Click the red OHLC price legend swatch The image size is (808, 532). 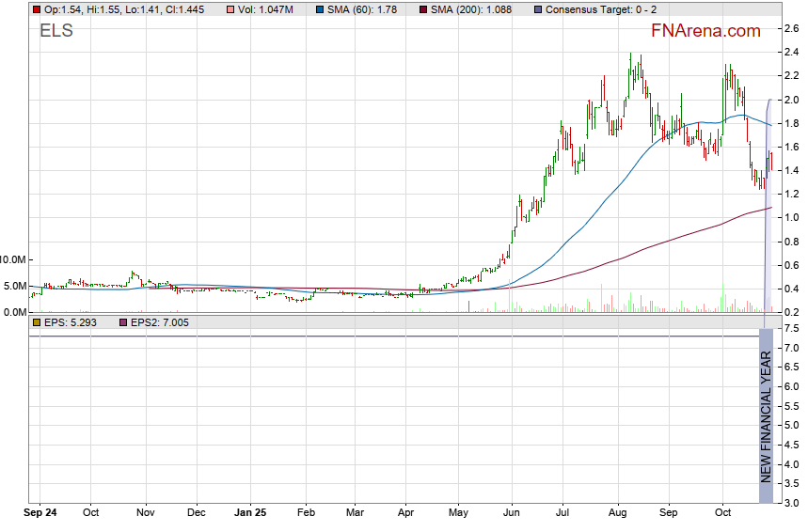[36, 8]
